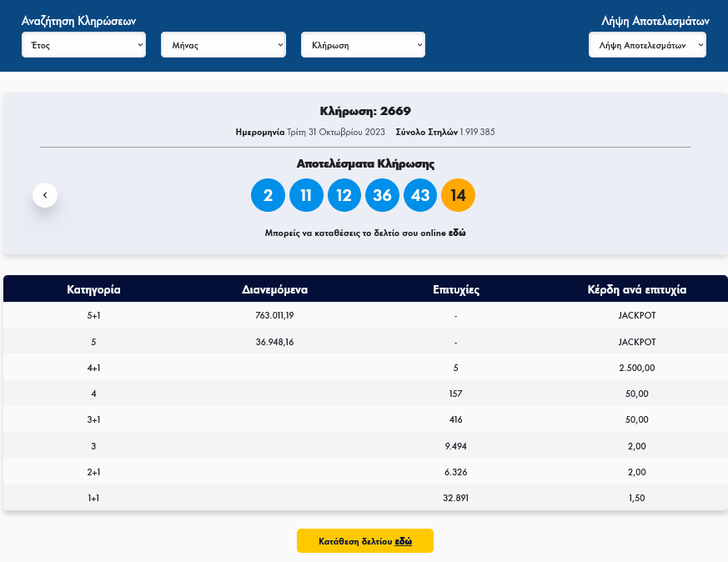Click the blue ball number 36
Image resolution: width=728 pixels, height=562 pixels.
pyautogui.click(x=382, y=196)
